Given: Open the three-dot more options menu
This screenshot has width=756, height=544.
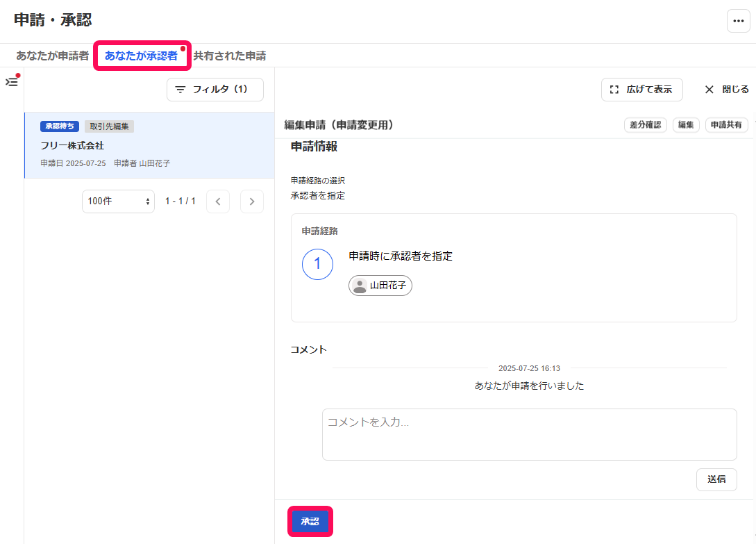Looking at the screenshot, I should (x=738, y=21).
